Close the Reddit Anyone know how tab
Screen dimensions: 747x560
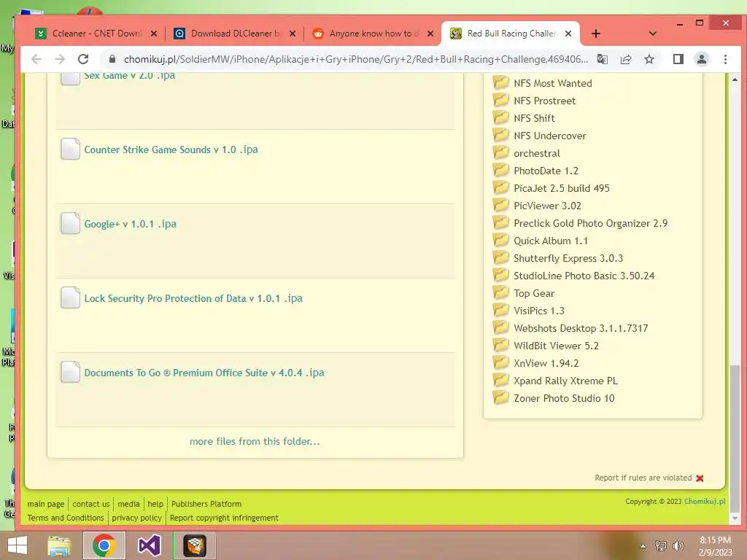click(430, 34)
